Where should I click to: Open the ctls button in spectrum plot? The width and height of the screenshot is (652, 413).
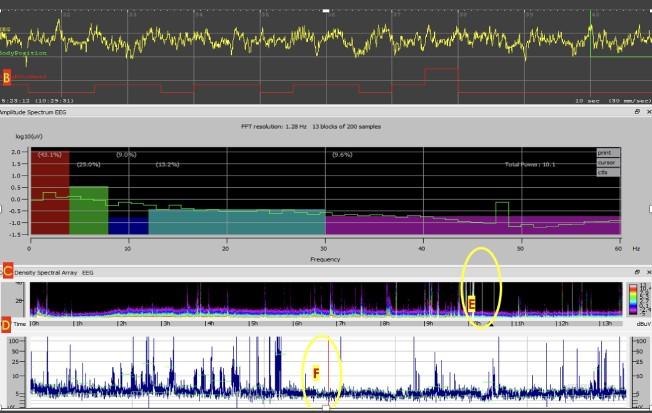point(608,172)
